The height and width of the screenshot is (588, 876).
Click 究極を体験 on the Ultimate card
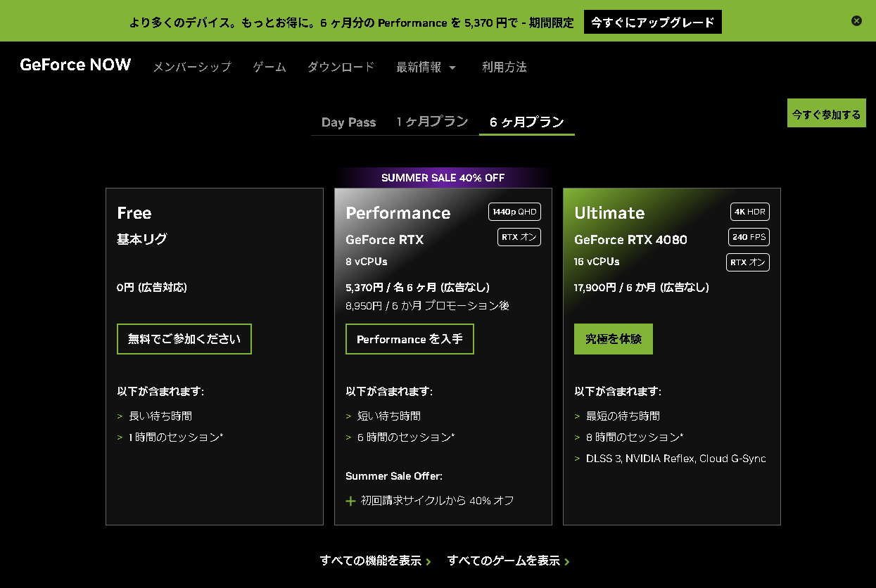[613, 338]
